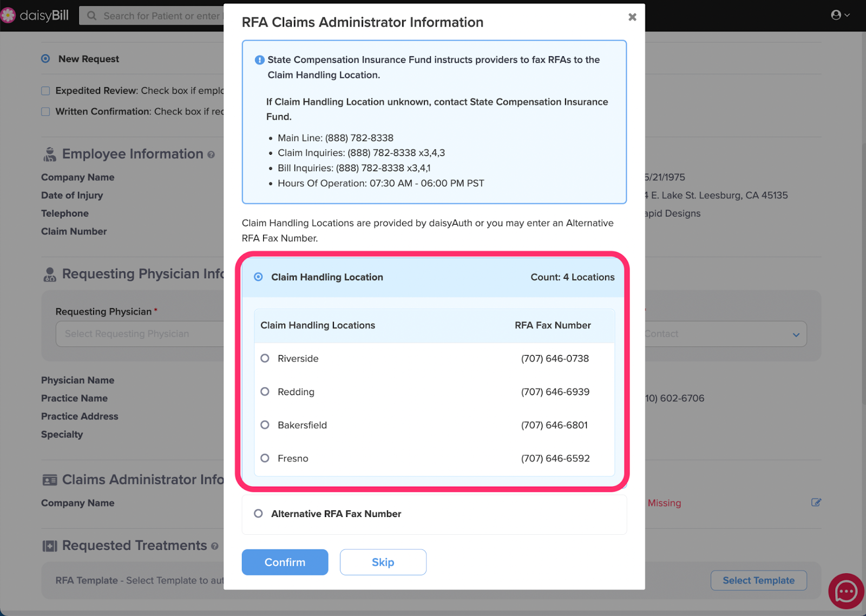Open Employee Information help tooltip icon
Screen dimensions: 866x616
point(211,155)
